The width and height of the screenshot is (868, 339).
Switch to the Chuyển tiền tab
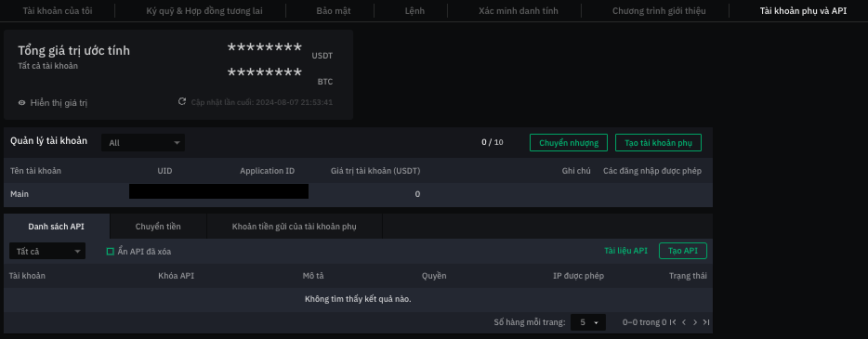158,227
